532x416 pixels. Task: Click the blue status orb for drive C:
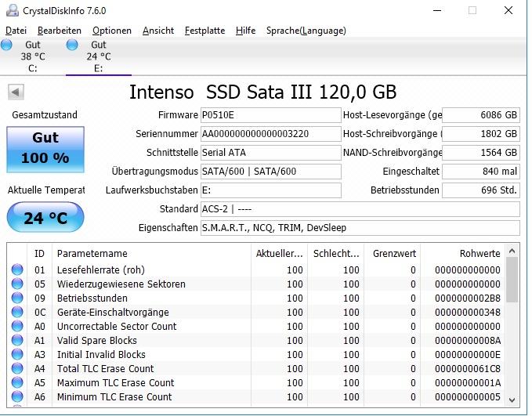pos(6,45)
